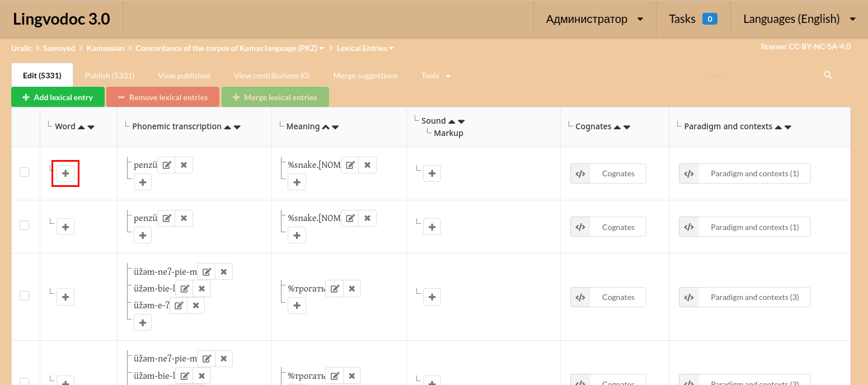Open the code icon beside the Cognates button

580,173
